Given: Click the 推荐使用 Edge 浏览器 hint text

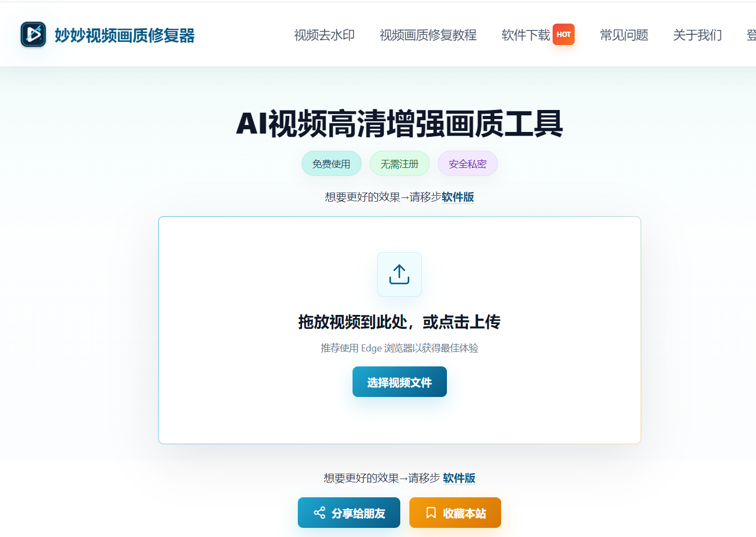Looking at the screenshot, I should coord(400,348).
